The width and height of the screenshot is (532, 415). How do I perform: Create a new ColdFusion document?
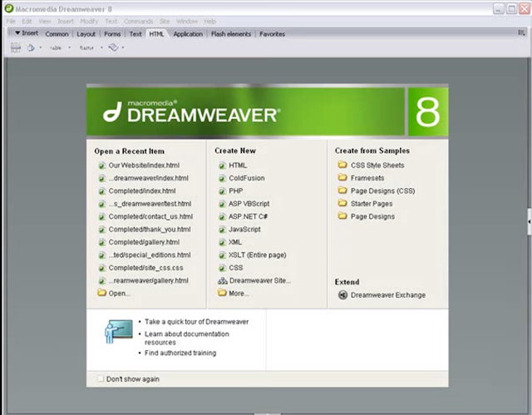(247, 178)
